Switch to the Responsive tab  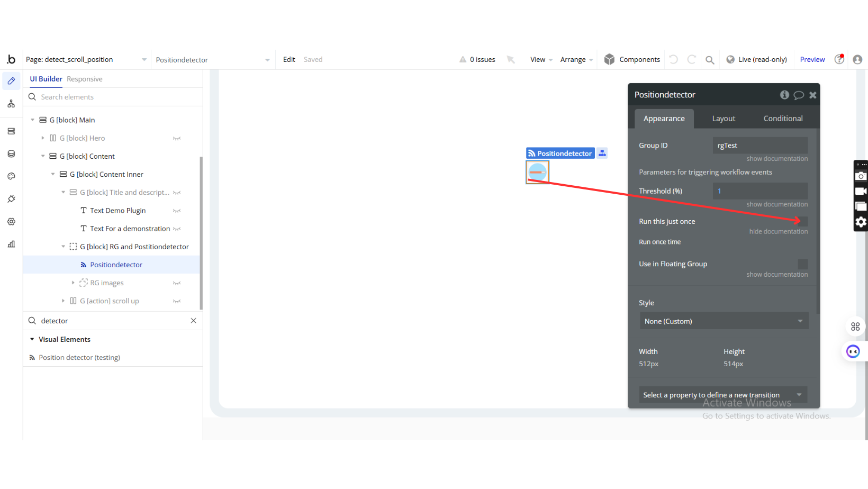click(x=85, y=79)
